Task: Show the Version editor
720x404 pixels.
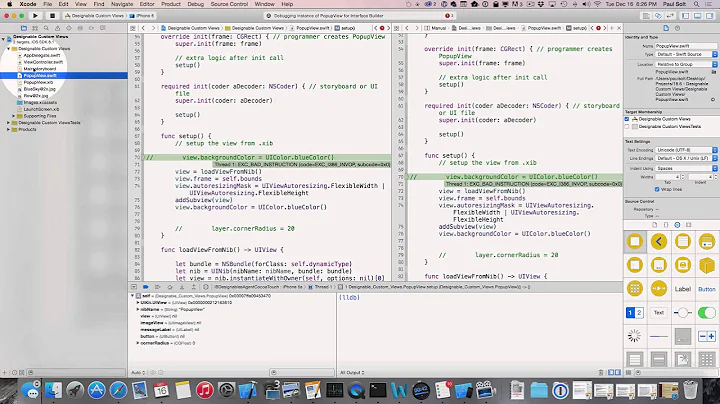Action: coord(669,16)
